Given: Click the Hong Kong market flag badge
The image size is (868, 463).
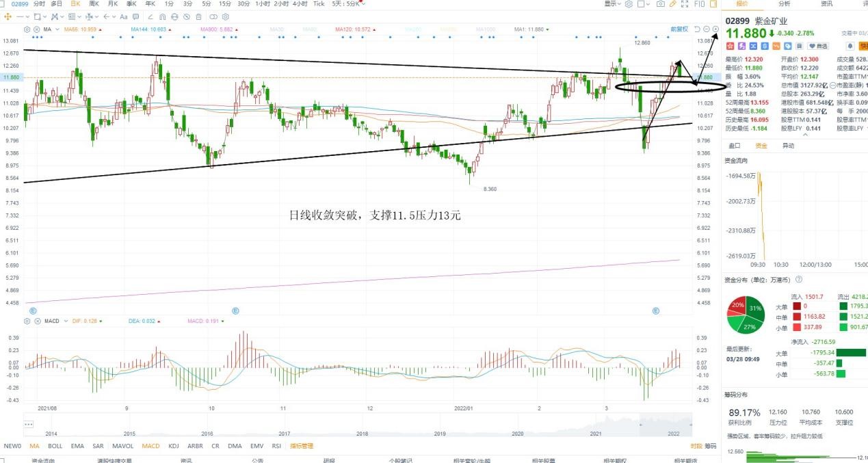Looking at the screenshot, I should 730,46.
